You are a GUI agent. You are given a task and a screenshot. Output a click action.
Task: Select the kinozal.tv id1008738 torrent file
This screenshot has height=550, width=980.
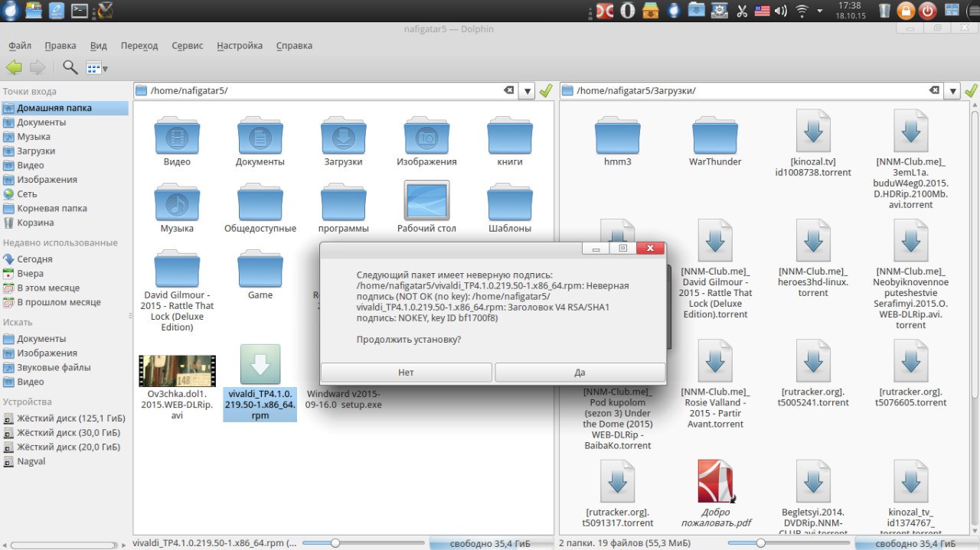coord(813,131)
